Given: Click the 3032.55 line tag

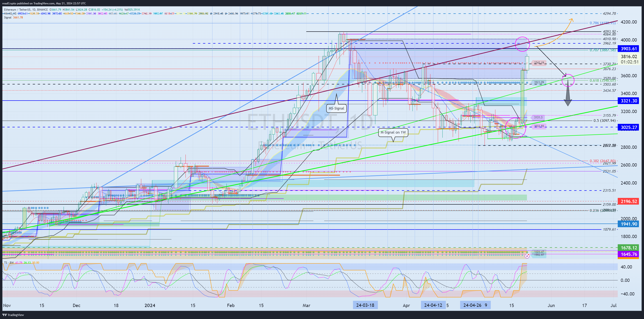Looking at the screenshot, I should (x=539, y=126).
